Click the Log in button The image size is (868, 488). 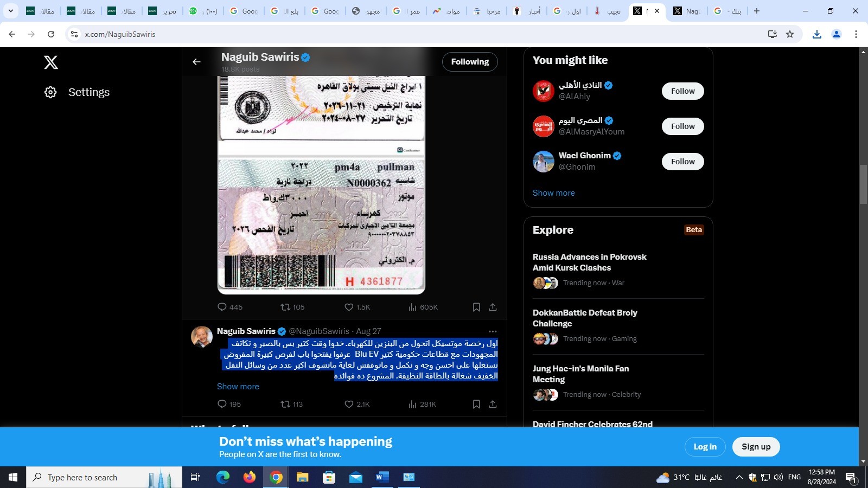click(705, 447)
